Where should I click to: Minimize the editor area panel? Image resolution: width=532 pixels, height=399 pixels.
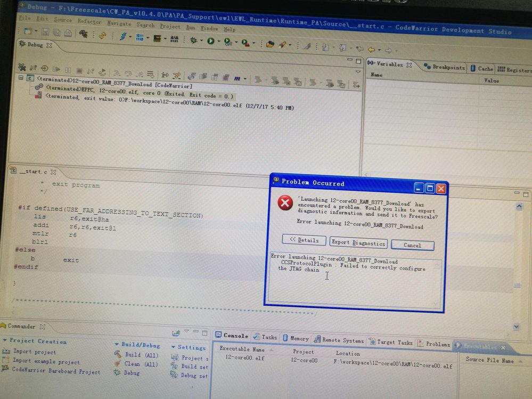[x=517, y=193]
